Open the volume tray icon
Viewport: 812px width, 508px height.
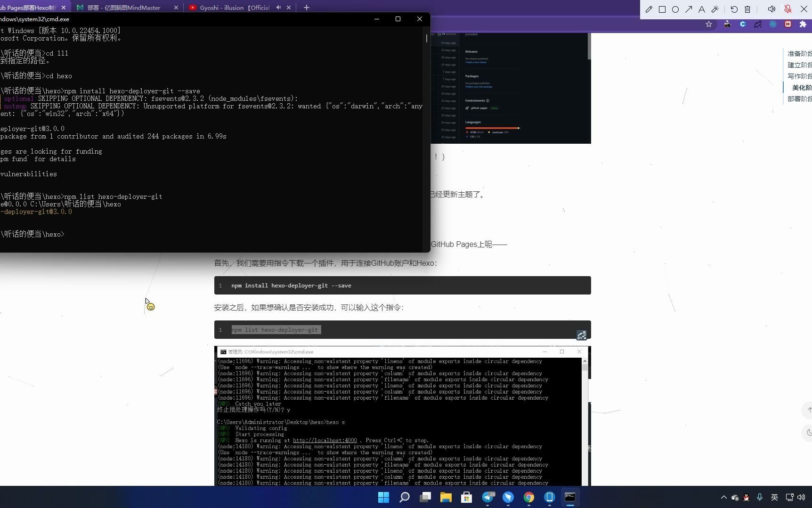tap(801, 497)
